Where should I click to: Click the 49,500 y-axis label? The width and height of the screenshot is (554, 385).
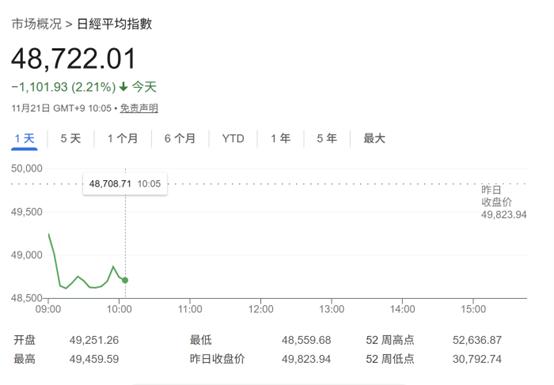coord(27,212)
